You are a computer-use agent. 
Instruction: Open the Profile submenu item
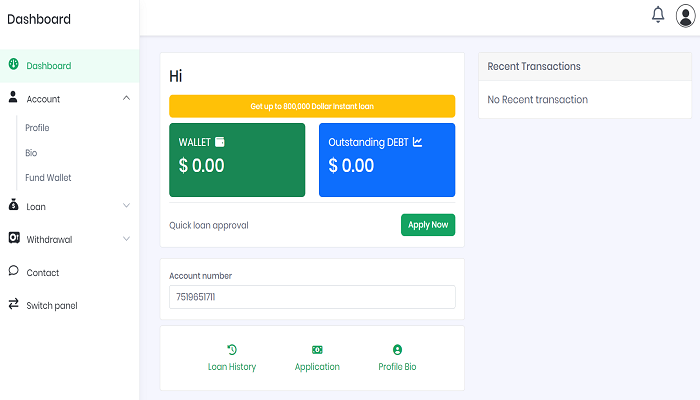(37, 128)
